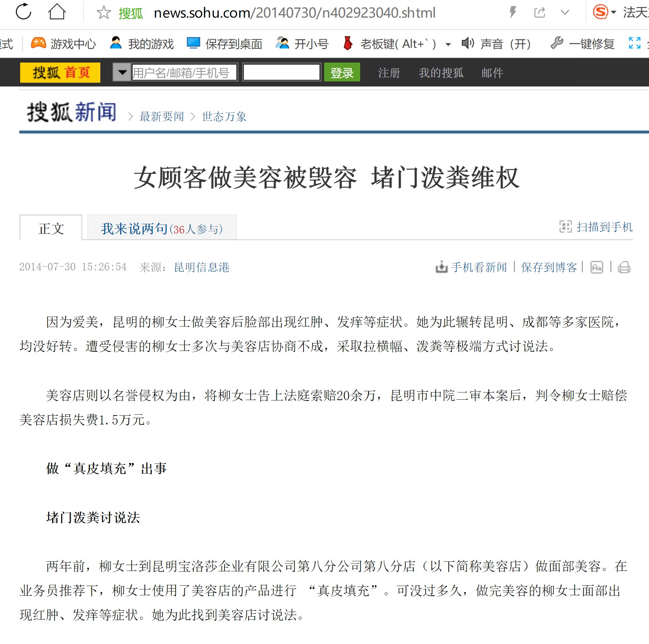Switch to 我来说两句 comments tab
Viewport: 649px width, 644px height.
point(162,228)
